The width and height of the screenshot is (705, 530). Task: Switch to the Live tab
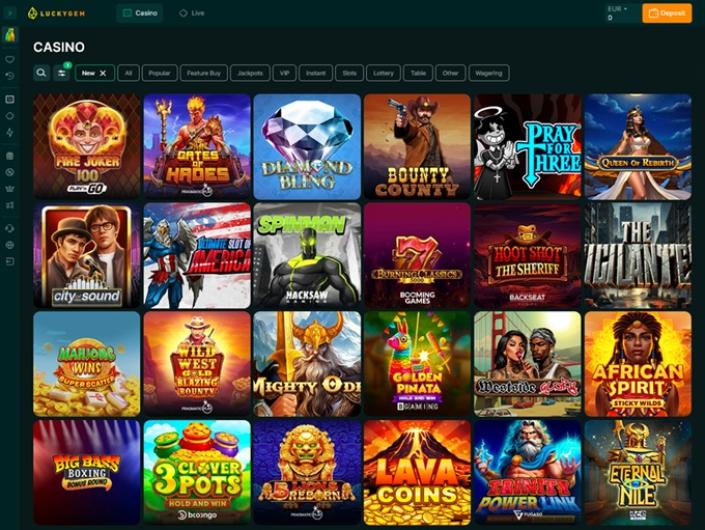pyautogui.click(x=192, y=13)
